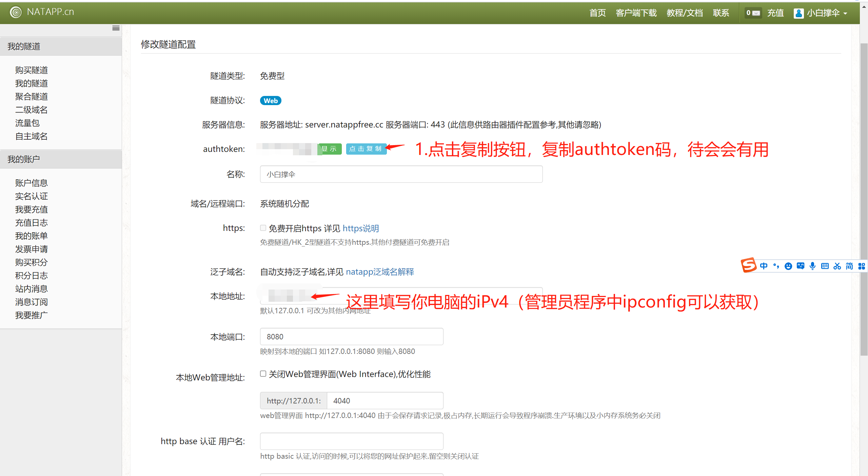
Task: Click the blue Web protocol badge
Action: point(271,101)
